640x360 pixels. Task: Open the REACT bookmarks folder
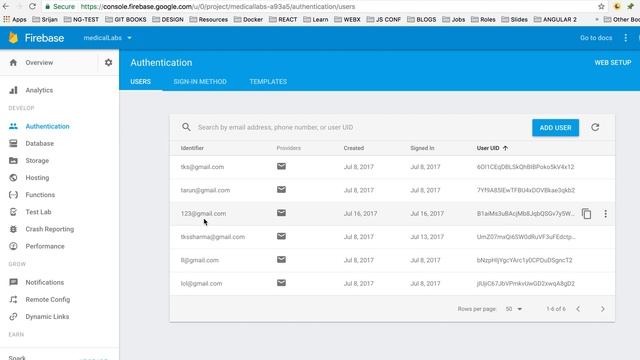point(283,19)
